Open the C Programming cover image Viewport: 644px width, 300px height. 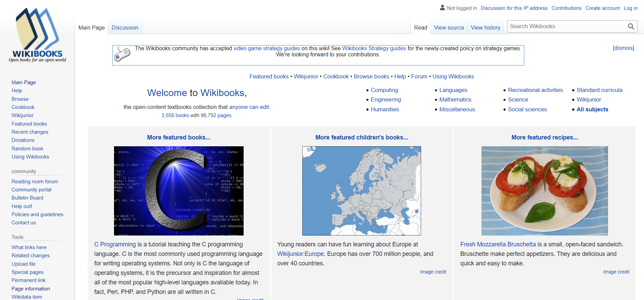pyautogui.click(x=179, y=191)
